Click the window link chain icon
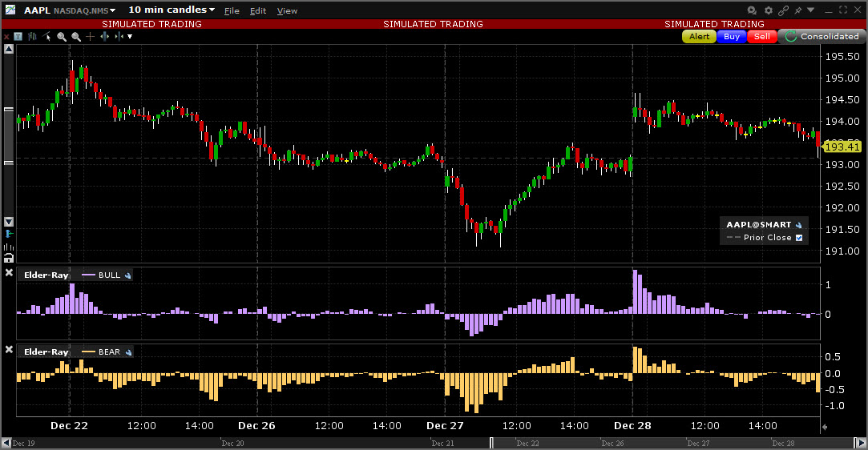The height and width of the screenshot is (450, 868). [783, 10]
